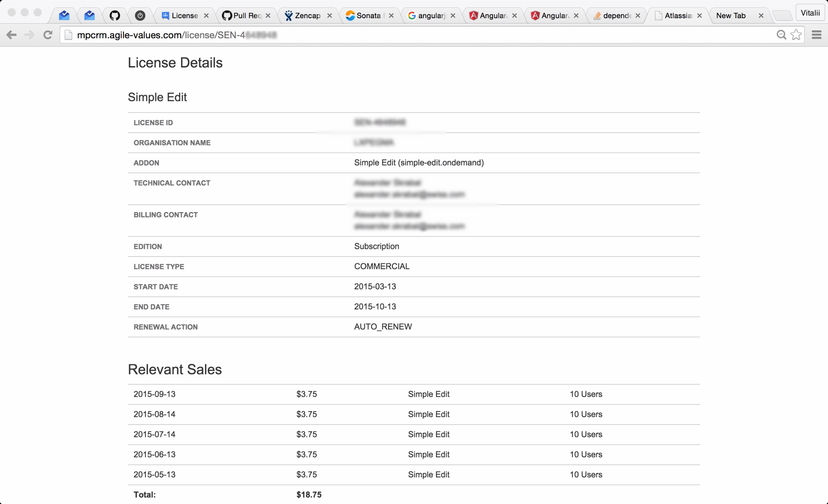Open the pinned power-icon tab
The height and width of the screenshot is (504, 828).
140,15
